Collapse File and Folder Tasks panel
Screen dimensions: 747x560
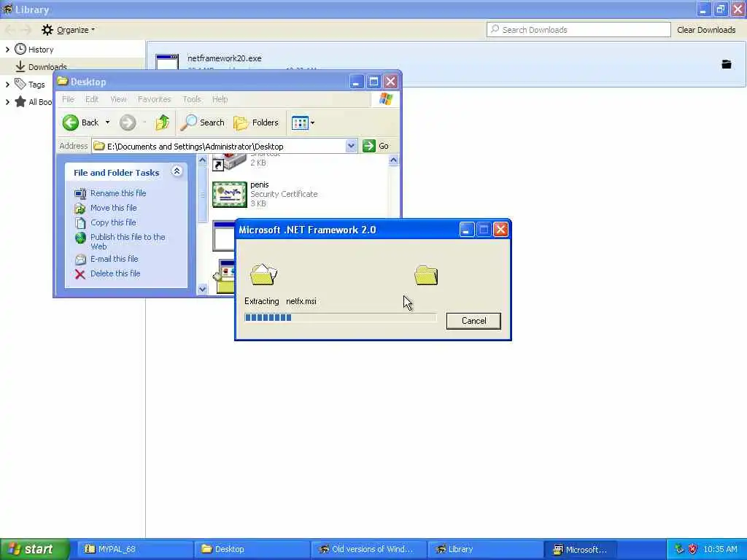pos(177,171)
